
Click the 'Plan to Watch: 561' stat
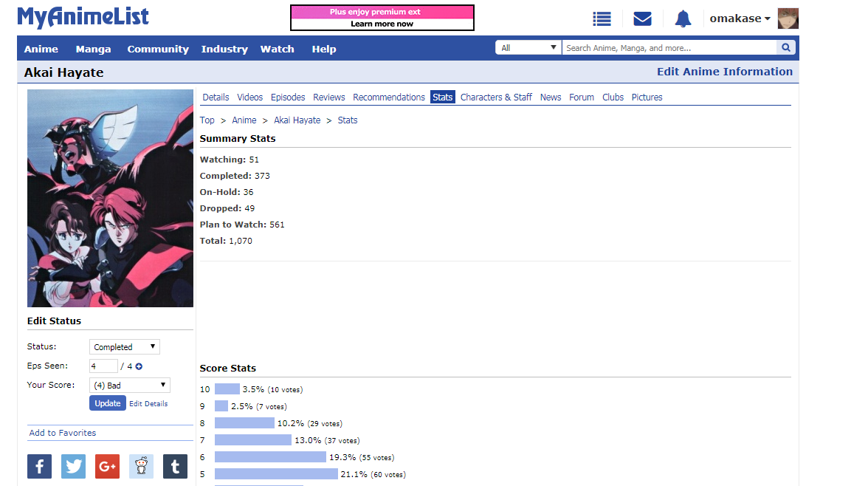coord(242,225)
